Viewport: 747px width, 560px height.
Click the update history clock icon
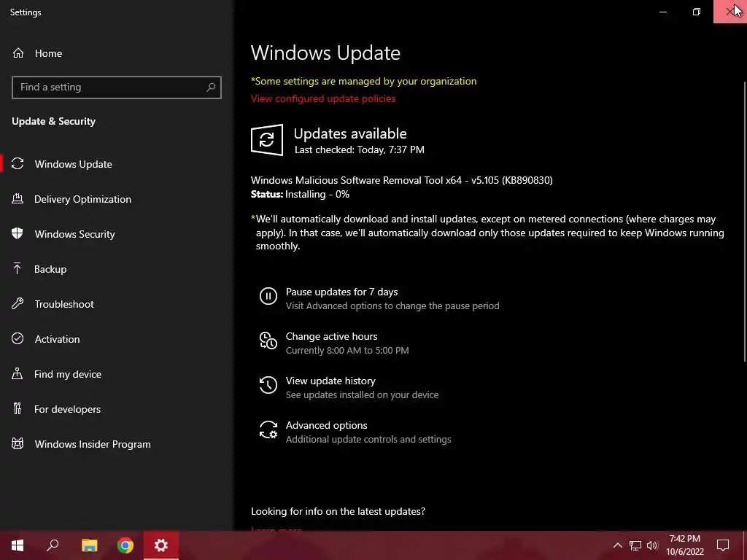point(268,385)
